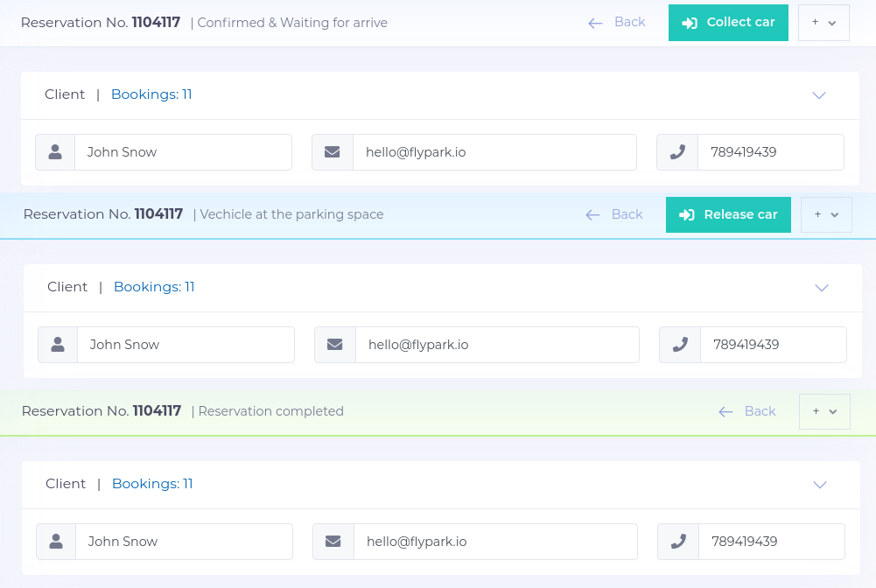
Task: Open Bookings: 11 link in first Client panel
Action: [151, 94]
